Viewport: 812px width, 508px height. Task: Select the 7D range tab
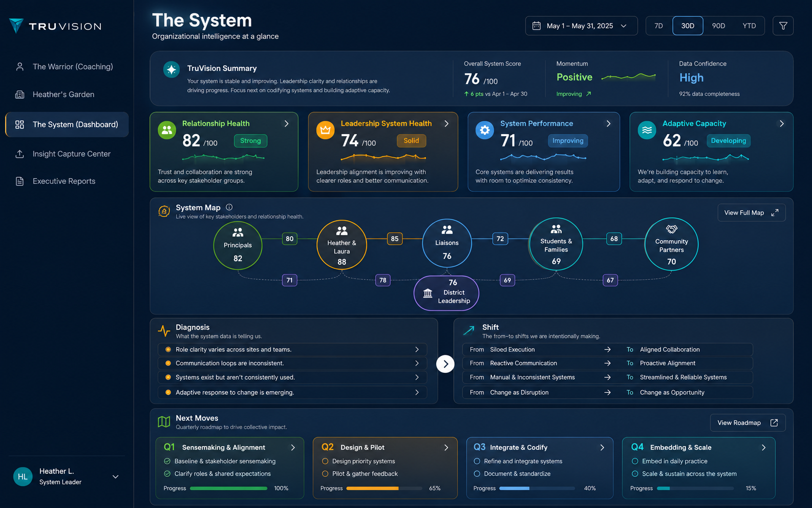659,26
